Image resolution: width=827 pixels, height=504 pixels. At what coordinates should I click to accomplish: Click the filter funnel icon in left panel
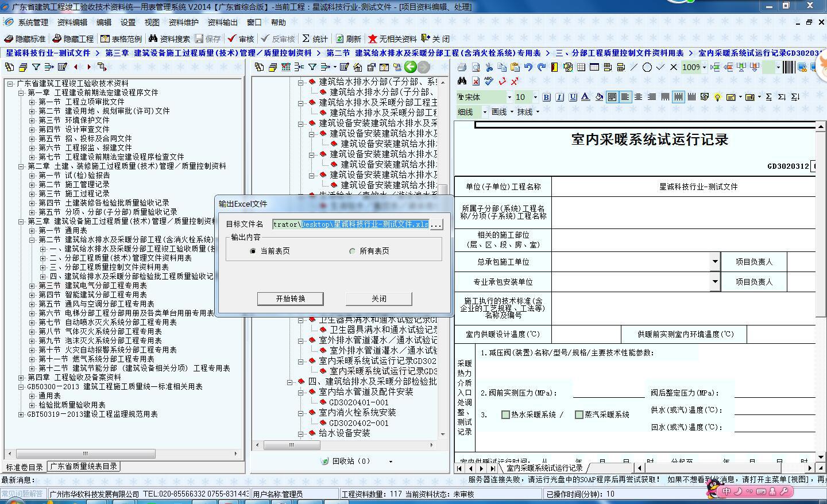click(36, 67)
